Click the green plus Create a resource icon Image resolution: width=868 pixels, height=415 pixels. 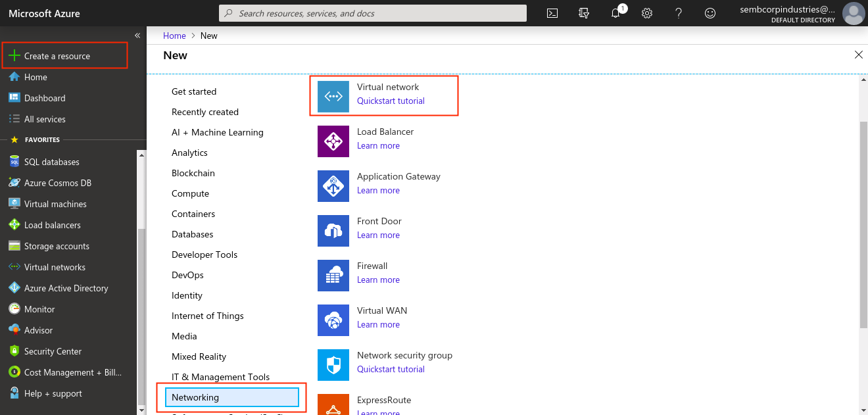14,56
